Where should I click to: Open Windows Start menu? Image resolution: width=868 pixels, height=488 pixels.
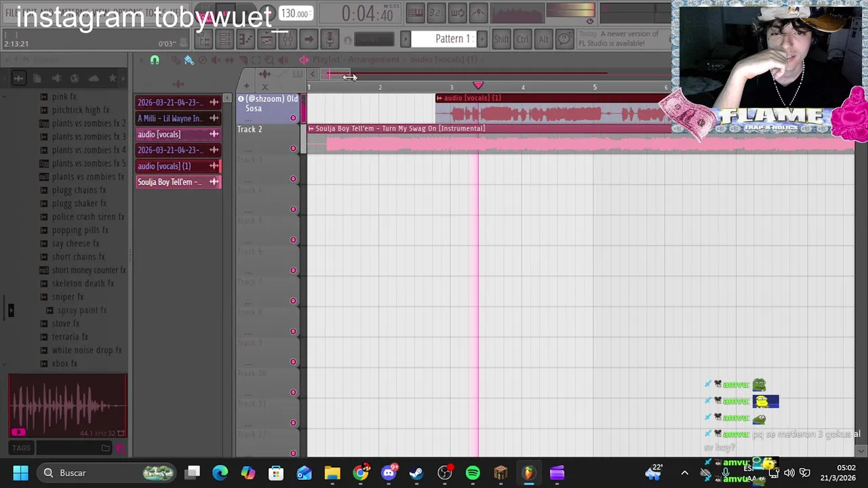pos(20,472)
